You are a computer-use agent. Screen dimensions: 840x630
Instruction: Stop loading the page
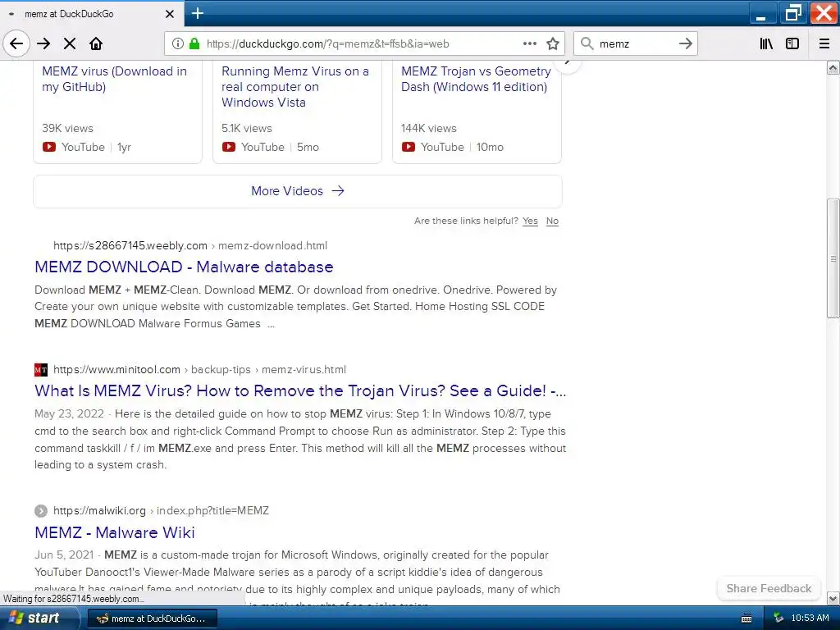pos(70,43)
